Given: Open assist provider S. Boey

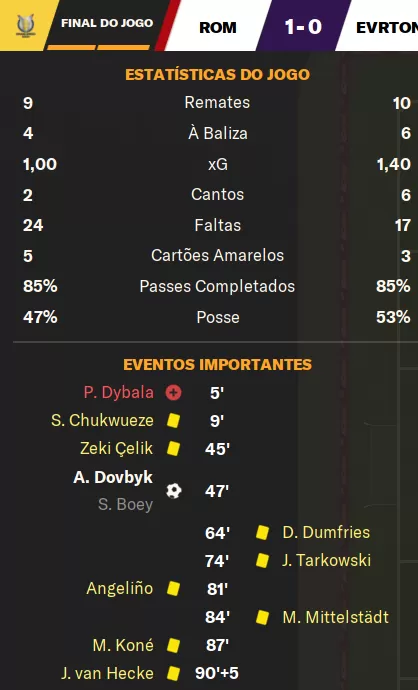Looking at the screenshot, I should (x=125, y=504).
